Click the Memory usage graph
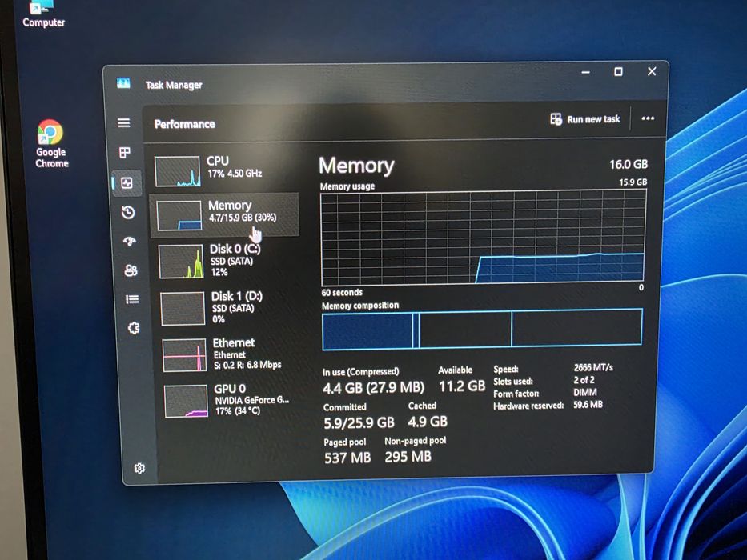Image resolution: width=747 pixels, height=560 pixels. [484, 237]
